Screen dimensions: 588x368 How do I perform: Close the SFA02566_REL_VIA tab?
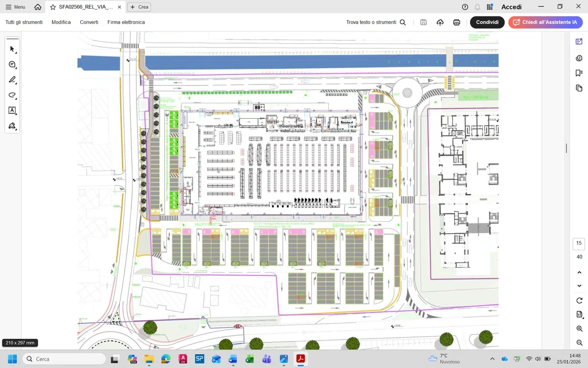coord(119,7)
